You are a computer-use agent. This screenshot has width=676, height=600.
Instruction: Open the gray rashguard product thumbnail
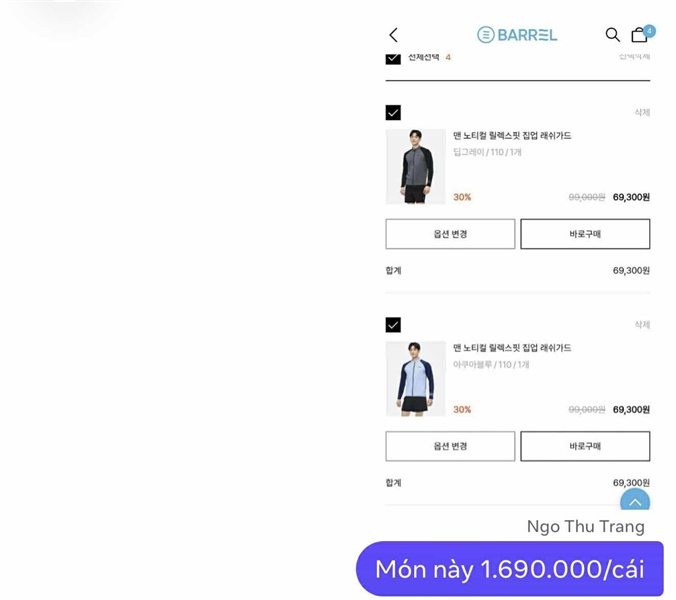pyautogui.click(x=416, y=166)
